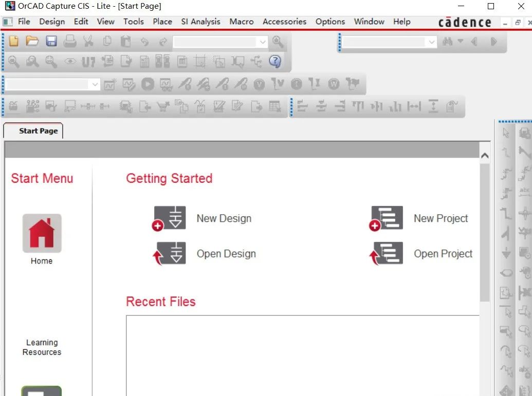This screenshot has width=532, height=396.
Task: Click the New document icon in toolbar
Action: (x=13, y=42)
